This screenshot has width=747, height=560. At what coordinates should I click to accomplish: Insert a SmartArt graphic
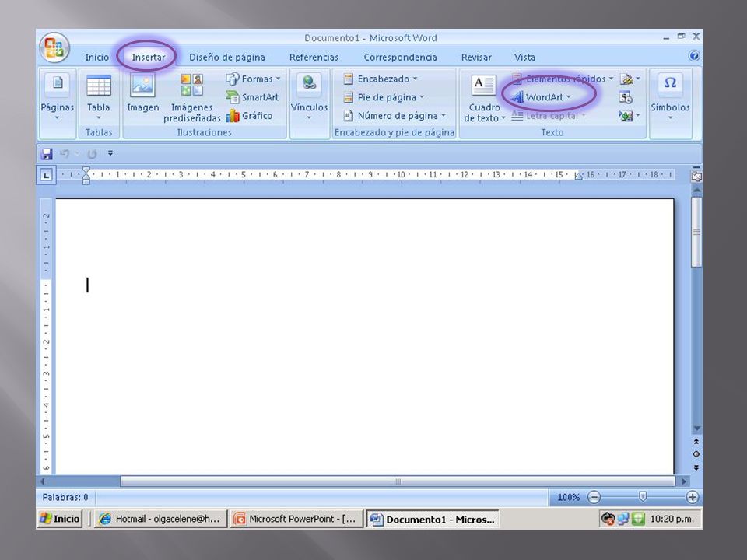point(252,97)
